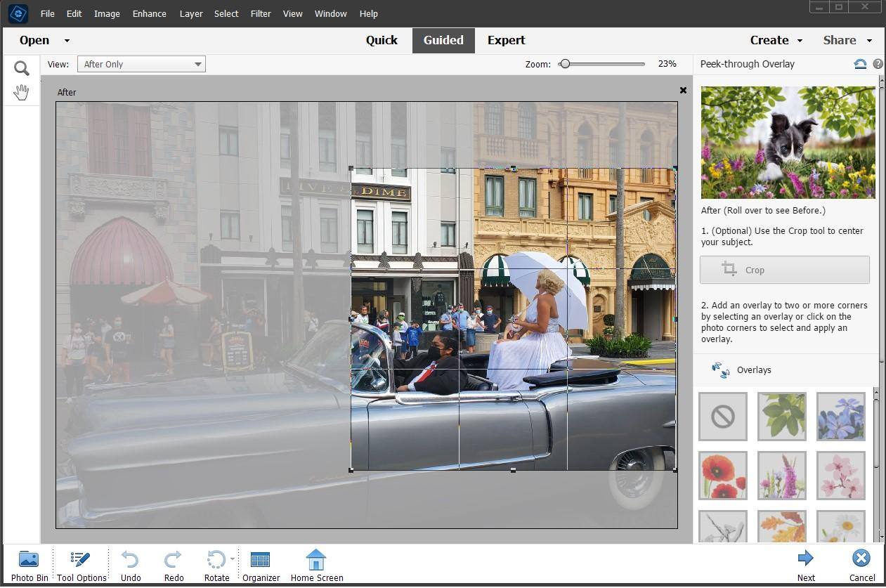886x588 pixels.
Task: Select the Zoom magnifier tool
Action: pyautogui.click(x=21, y=68)
